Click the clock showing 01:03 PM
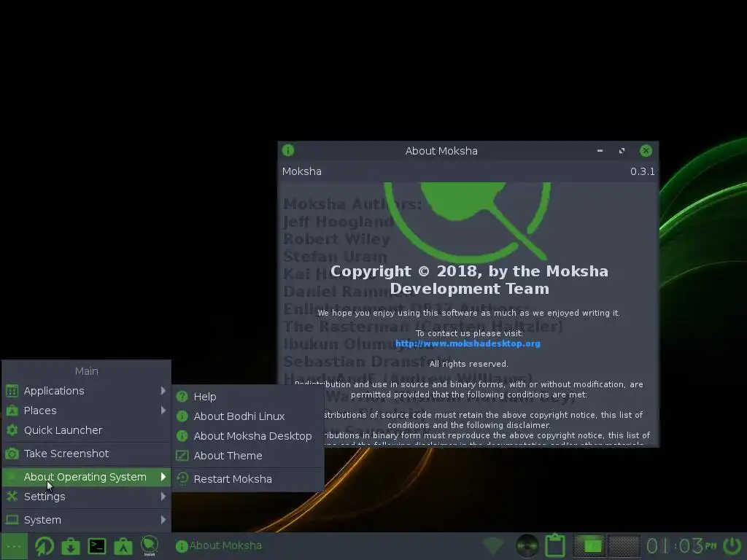 [681, 545]
